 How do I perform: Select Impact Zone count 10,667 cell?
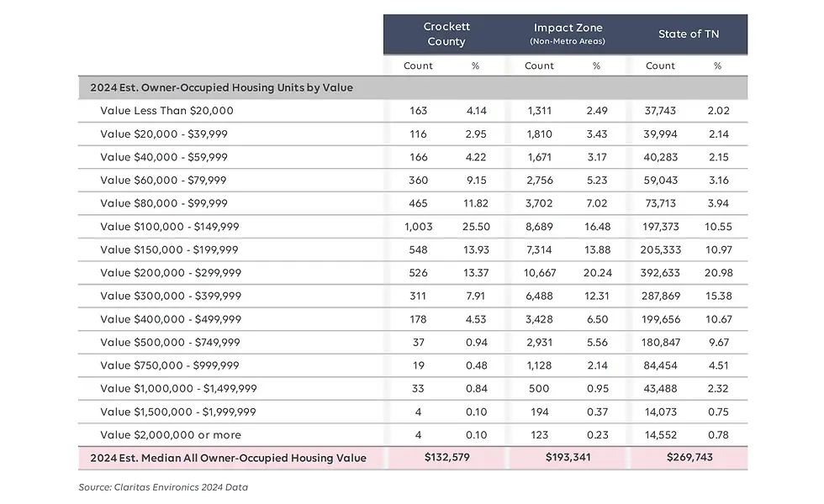[x=540, y=273]
